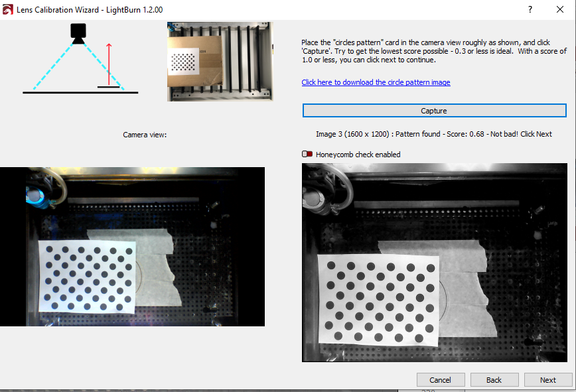Screen dimensions: 576x392
Task: Click the red arrow in the diagram
Action: (x=109, y=64)
